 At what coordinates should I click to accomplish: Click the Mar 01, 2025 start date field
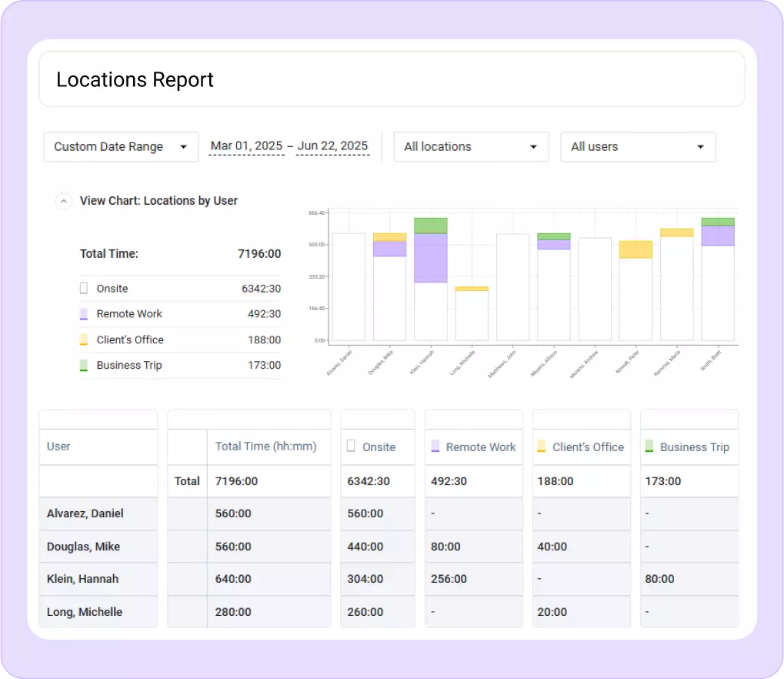click(x=245, y=145)
